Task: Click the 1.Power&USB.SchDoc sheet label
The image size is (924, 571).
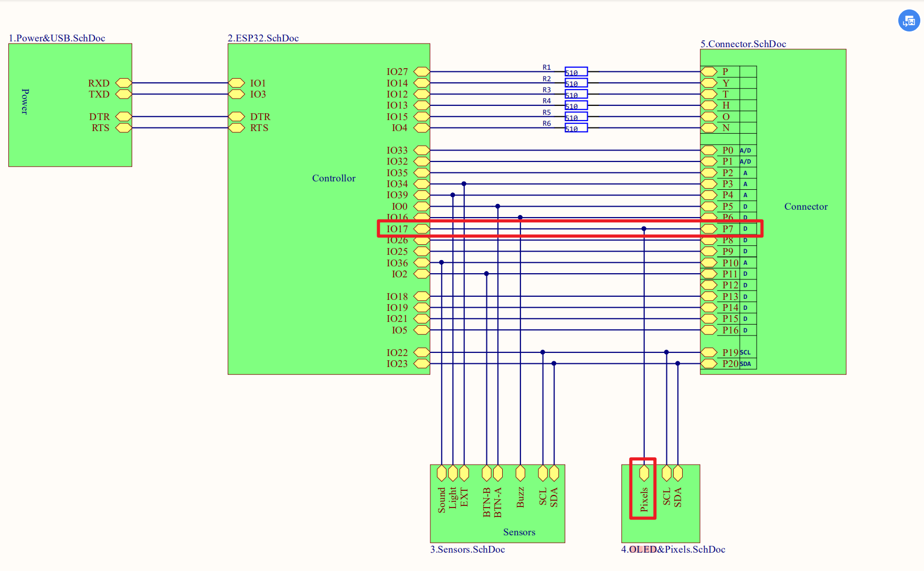Action: 57,38
